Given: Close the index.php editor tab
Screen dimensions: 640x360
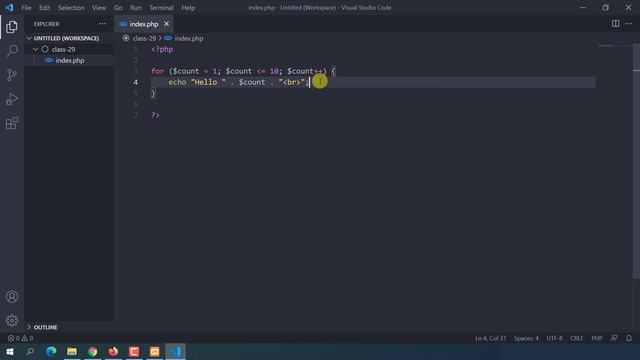Looking at the screenshot, I should 167,24.
